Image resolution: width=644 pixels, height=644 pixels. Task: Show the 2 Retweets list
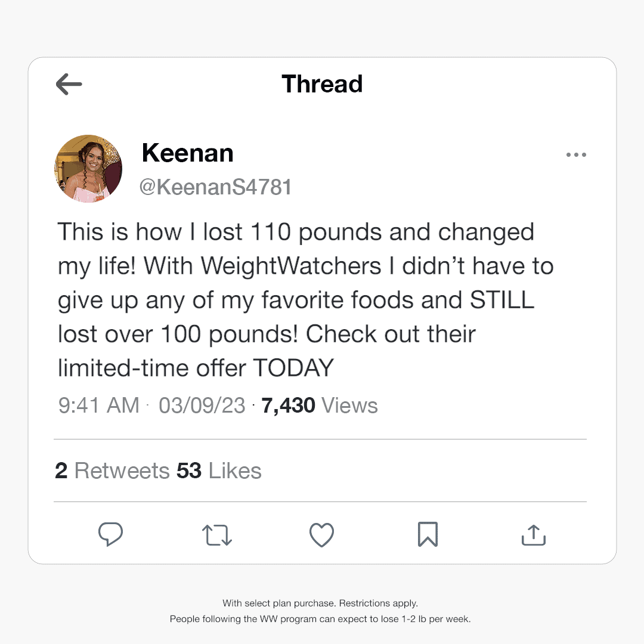pos(112,471)
